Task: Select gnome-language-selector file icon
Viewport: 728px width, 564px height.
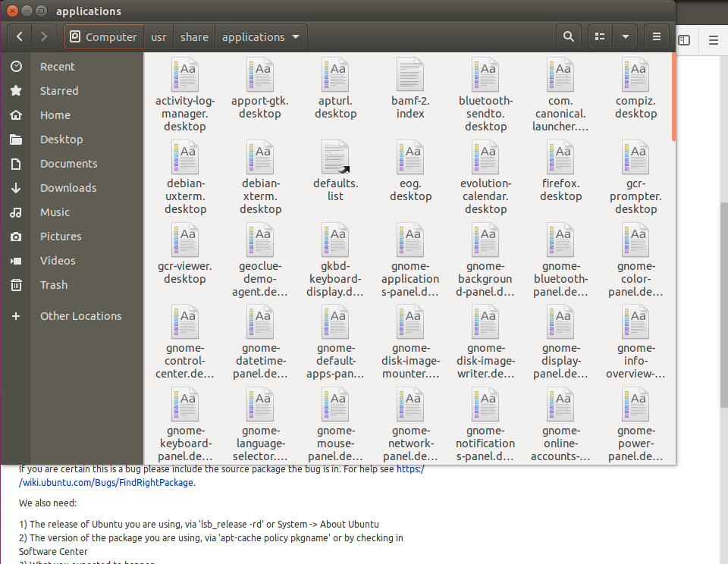Action: pos(260,404)
